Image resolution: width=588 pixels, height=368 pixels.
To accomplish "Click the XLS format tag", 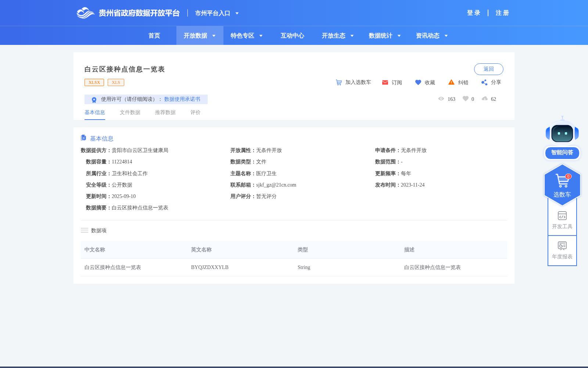I will (116, 82).
